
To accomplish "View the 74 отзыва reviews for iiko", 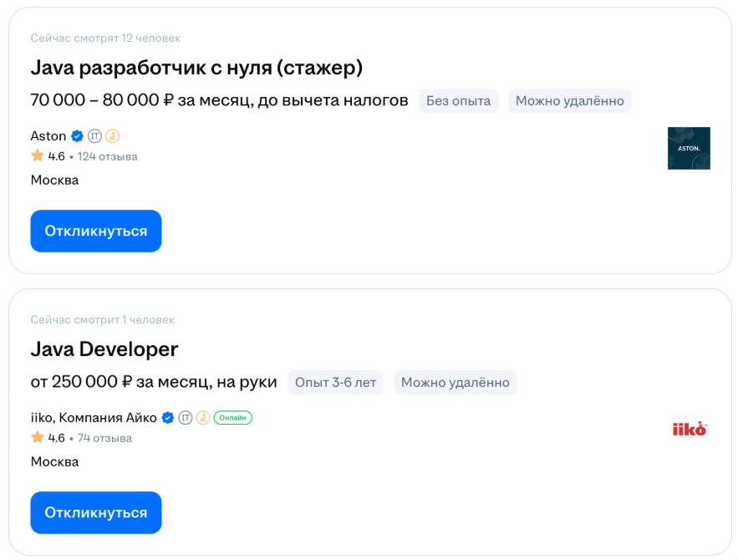I will (104, 438).
